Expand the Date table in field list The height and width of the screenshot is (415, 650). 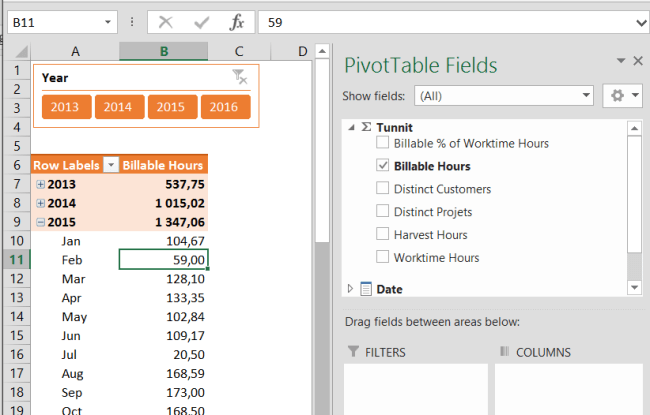tap(350, 289)
